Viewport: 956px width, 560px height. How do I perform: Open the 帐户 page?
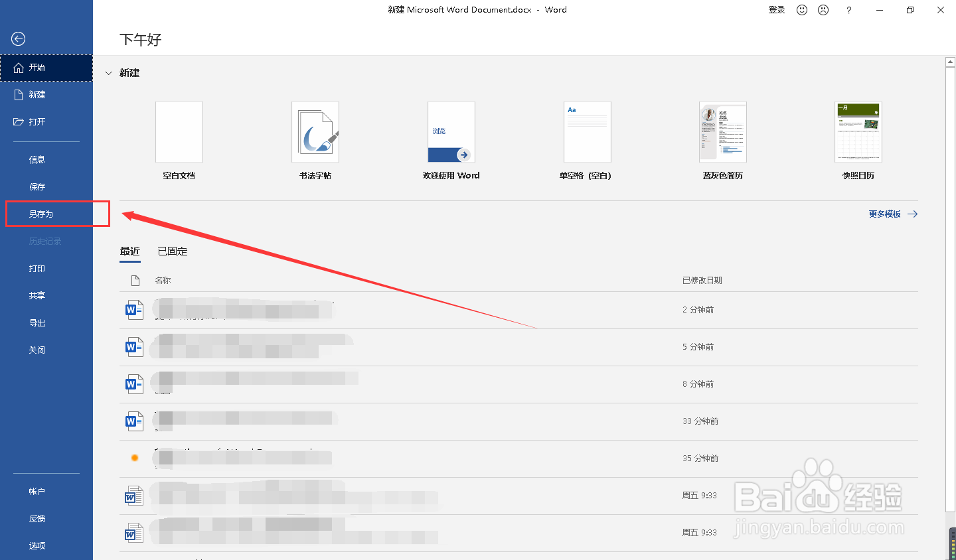(46, 492)
